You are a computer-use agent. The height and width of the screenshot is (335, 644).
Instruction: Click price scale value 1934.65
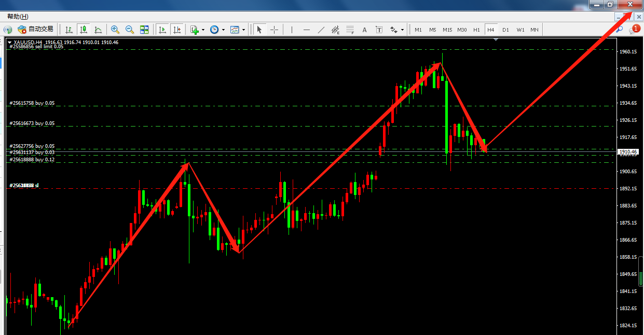(628, 103)
